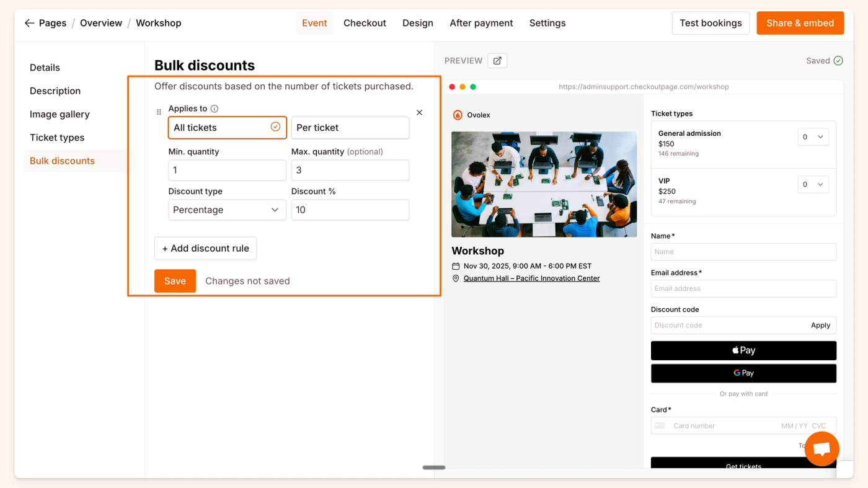868x488 pixels.
Task: Click the 'Changes not saved' status text
Action: 247,281
